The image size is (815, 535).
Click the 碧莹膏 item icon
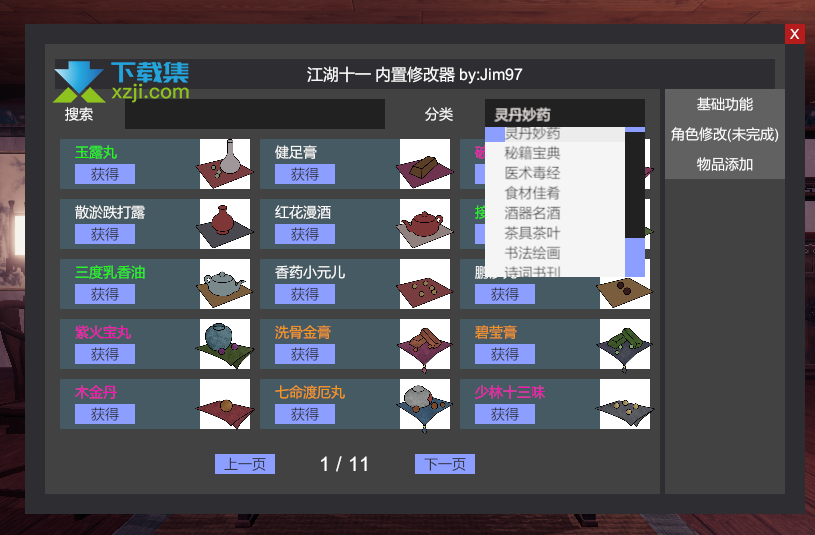(x=625, y=344)
